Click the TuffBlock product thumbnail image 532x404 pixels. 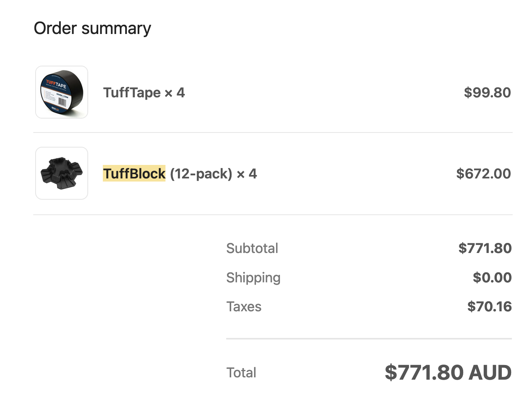coord(61,173)
